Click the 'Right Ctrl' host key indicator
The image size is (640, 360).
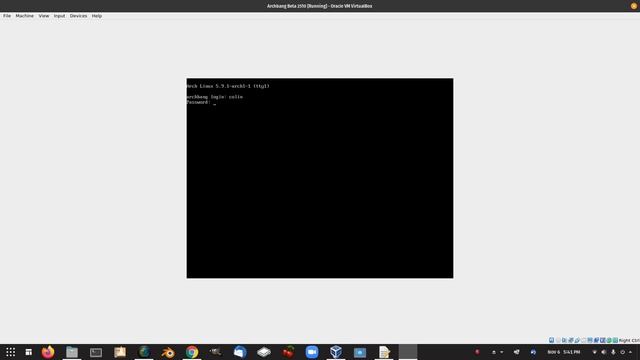pos(629,340)
